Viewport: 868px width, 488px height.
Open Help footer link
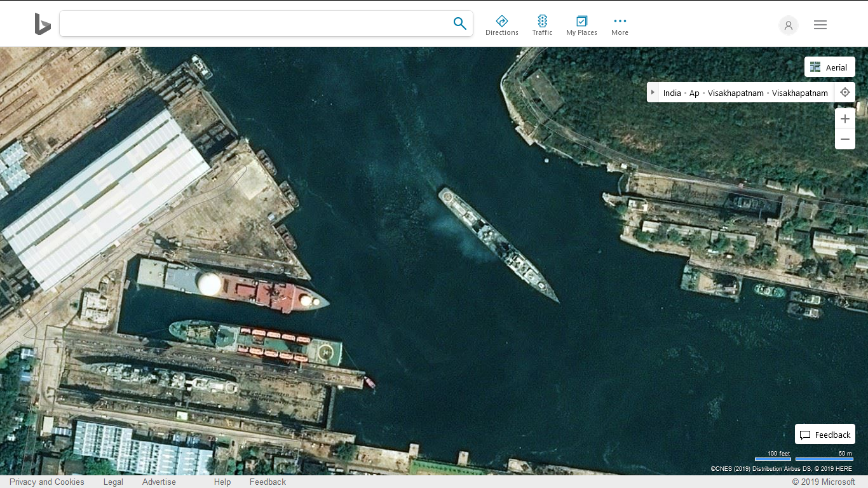[222, 482]
